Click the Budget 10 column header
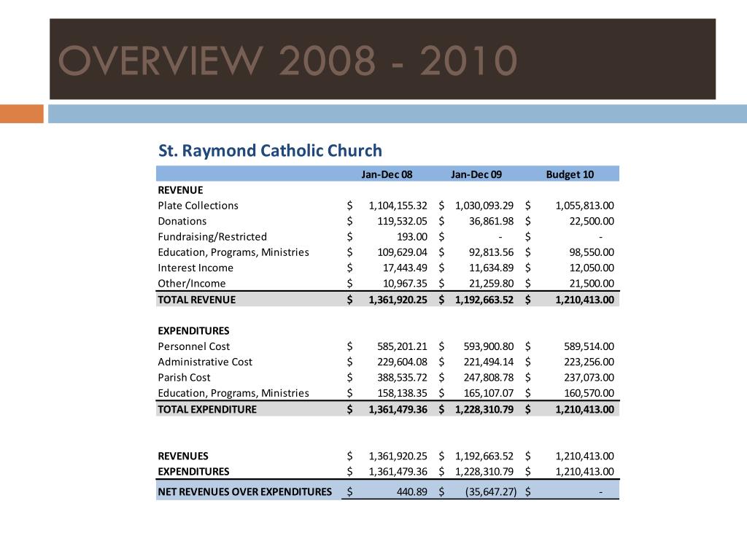The image size is (747, 560). [x=570, y=174]
